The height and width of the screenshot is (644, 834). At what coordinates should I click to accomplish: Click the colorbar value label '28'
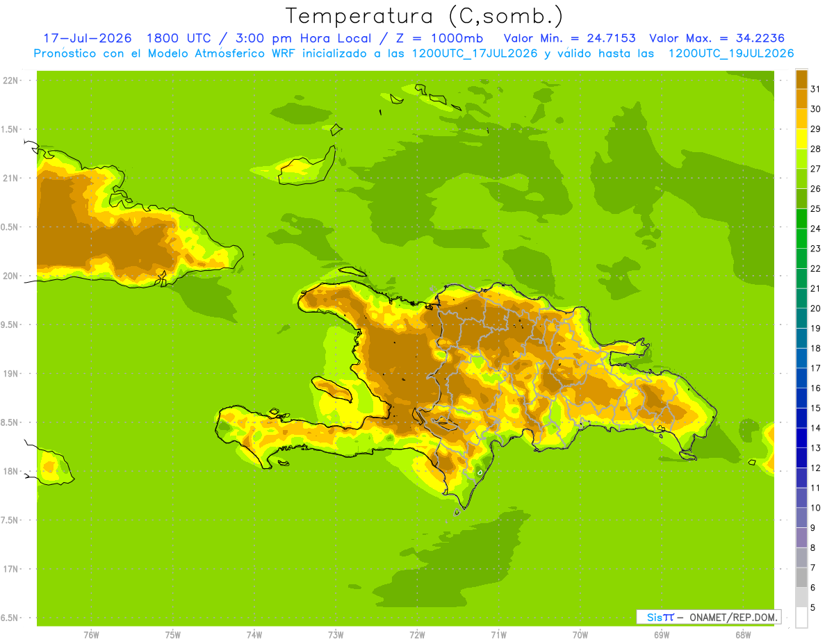815,149
